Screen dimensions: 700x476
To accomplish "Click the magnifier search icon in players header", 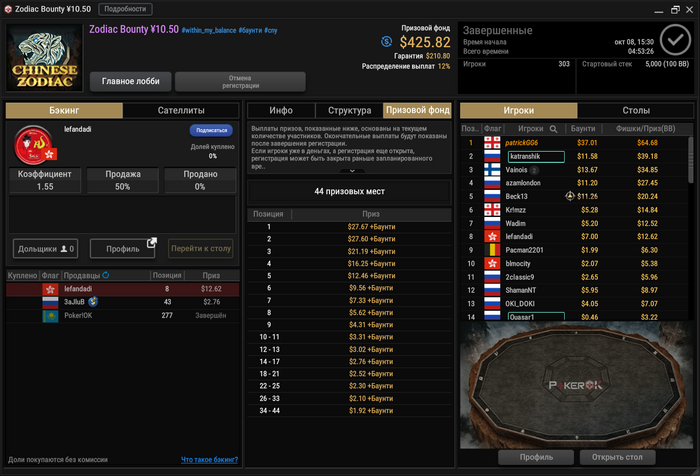I will click(x=553, y=129).
